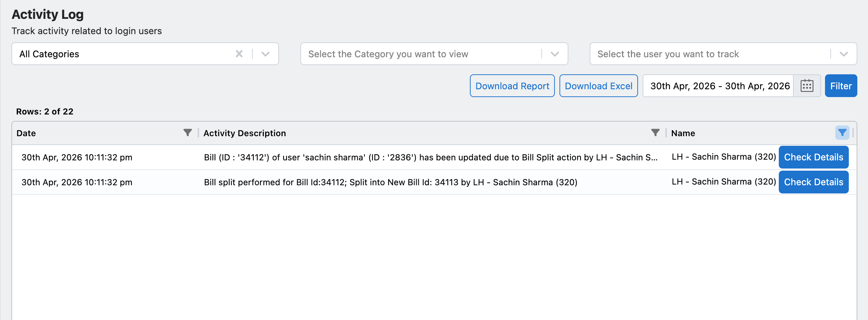Screen dimensions: 868x320
Task: Open the active Name column filter icon
Action: [842, 133]
